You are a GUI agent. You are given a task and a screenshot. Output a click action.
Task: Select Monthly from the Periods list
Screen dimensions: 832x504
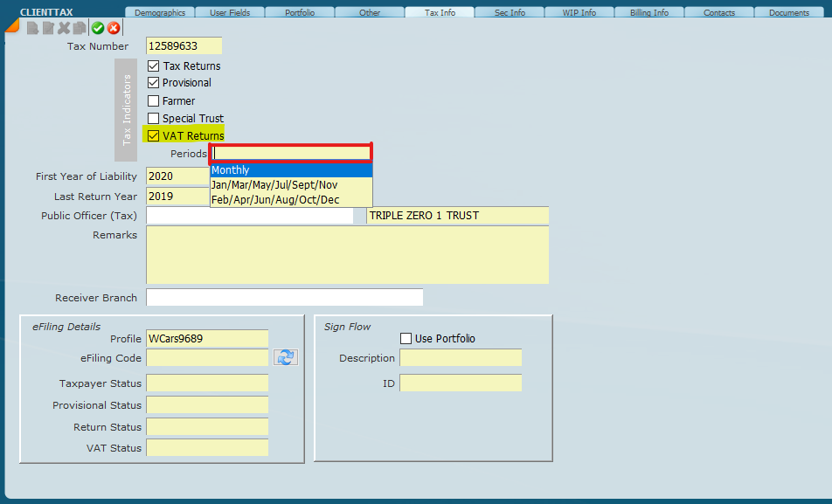pos(290,170)
